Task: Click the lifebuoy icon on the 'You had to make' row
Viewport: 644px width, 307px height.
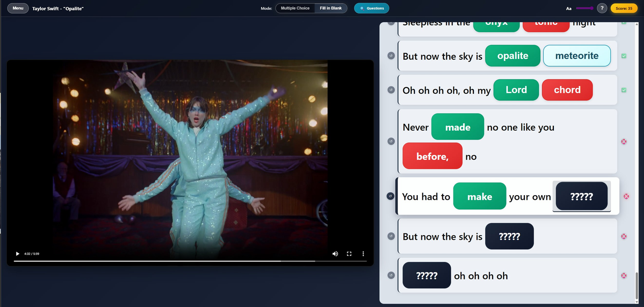Action: (x=626, y=196)
